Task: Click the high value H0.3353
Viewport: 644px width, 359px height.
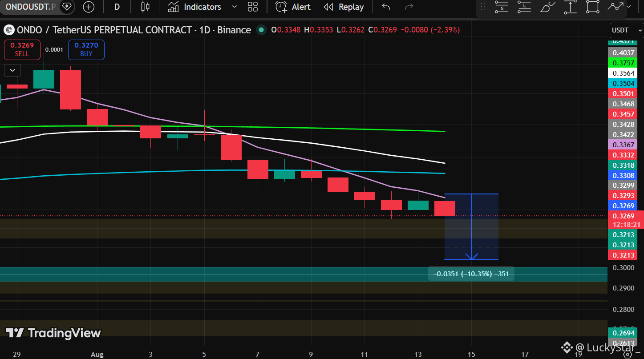Action: pyautogui.click(x=318, y=30)
